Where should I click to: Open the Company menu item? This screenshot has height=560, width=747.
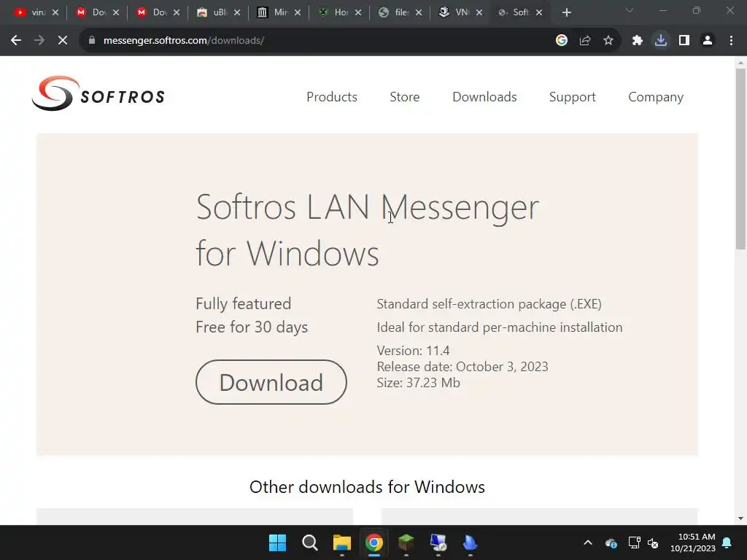pyautogui.click(x=656, y=97)
